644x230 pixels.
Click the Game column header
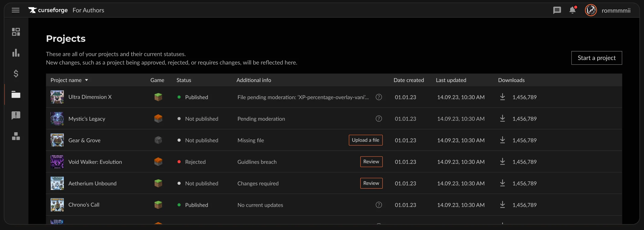(157, 80)
